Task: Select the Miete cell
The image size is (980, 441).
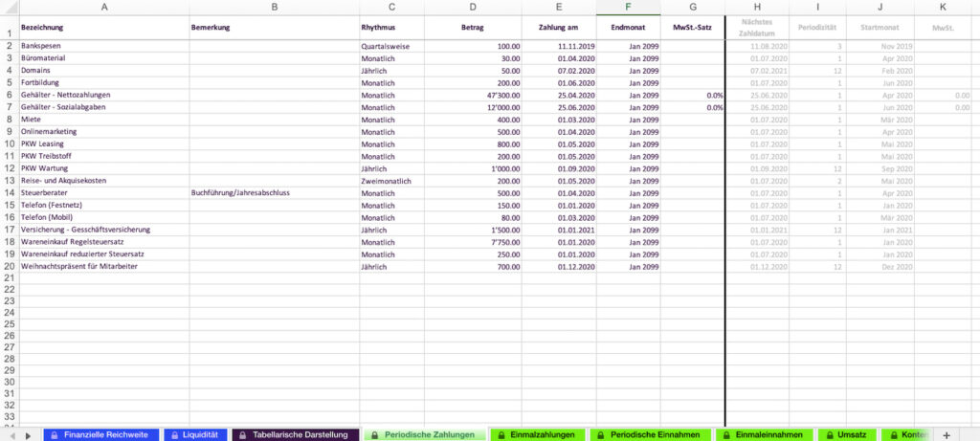Action: pos(103,120)
